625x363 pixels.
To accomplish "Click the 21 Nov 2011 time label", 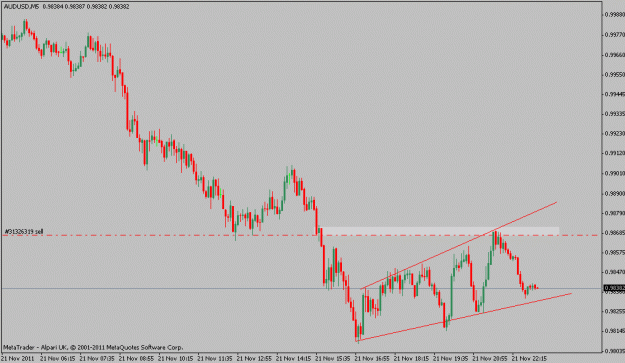I will click(x=18, y=358).
